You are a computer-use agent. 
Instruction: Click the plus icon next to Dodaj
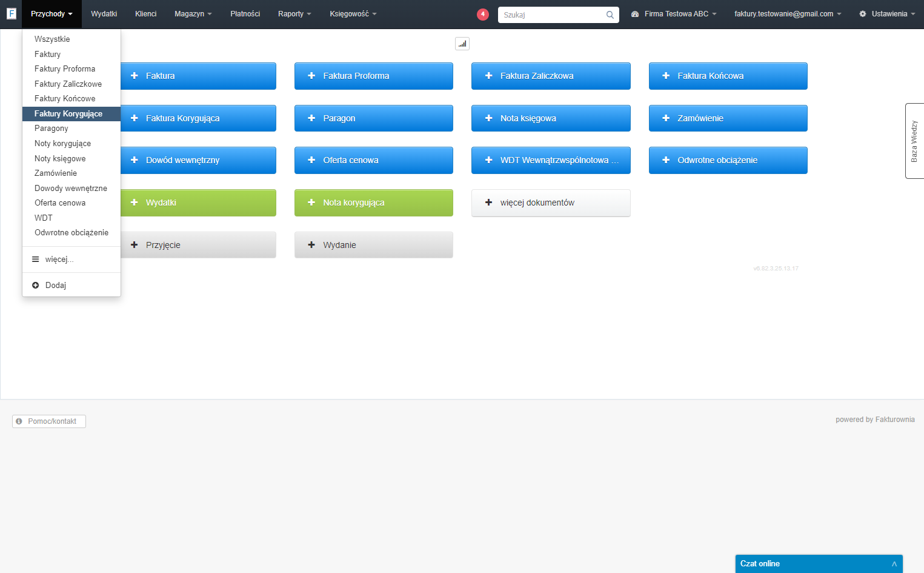pyautogui.click(x=36, y=285)
